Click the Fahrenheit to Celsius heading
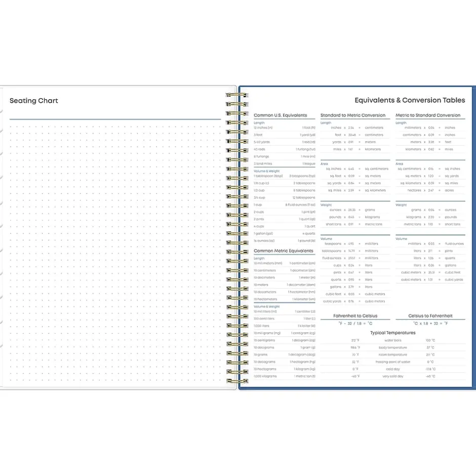Viewport: 476px width, 476px height. tap(355, 316)
